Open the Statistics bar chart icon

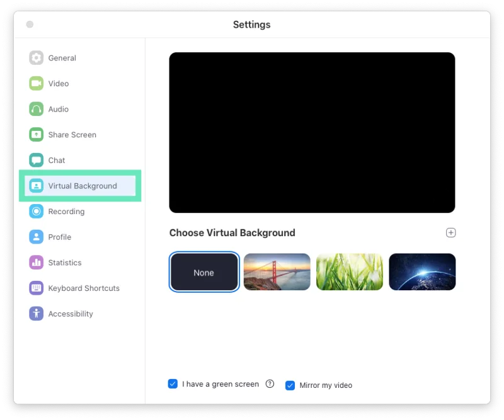(37, 263)
